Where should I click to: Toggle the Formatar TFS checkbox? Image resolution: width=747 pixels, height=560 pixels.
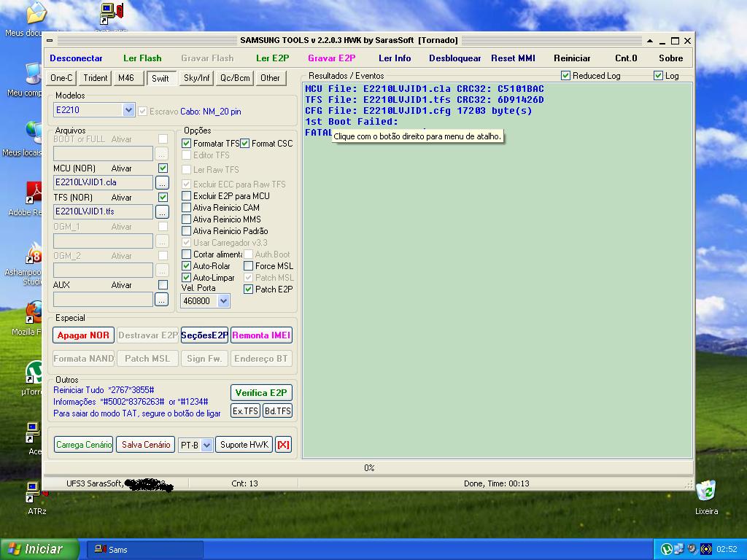[186, 144]
